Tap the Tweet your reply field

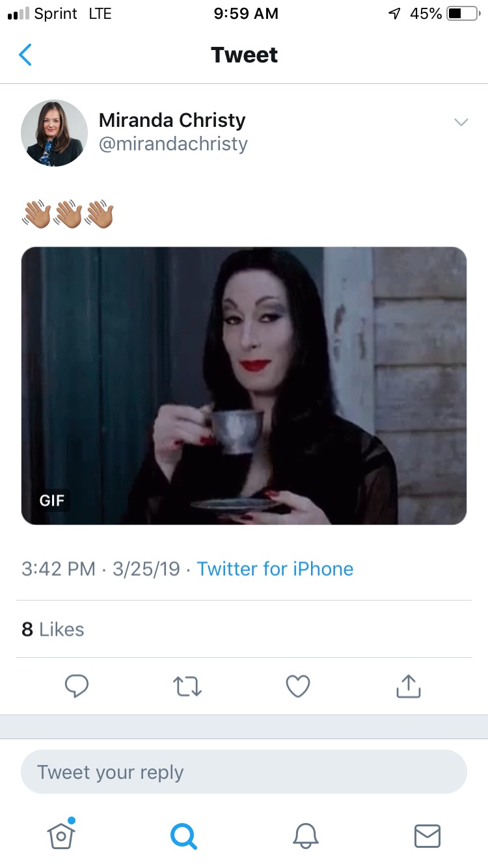pos(244,772)
